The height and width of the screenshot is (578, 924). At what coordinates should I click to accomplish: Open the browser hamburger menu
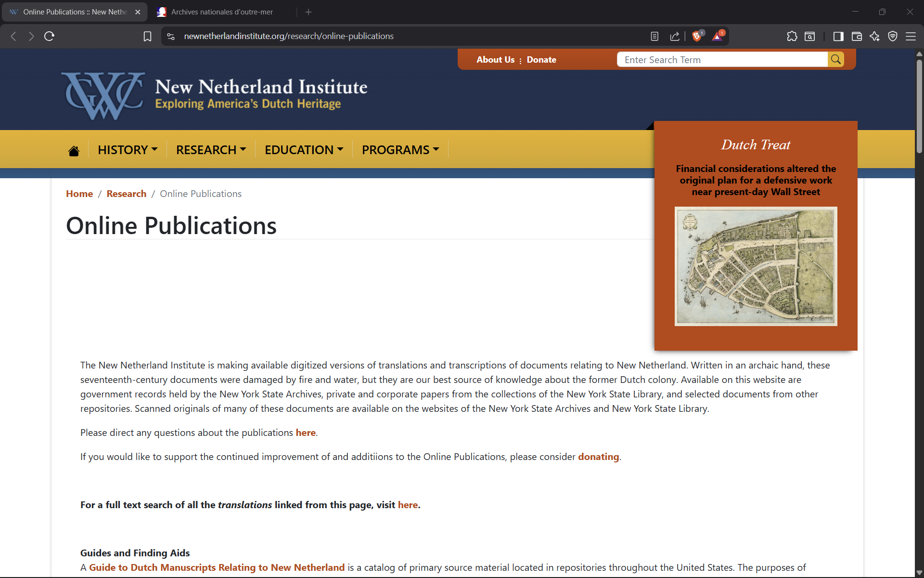click(x=911, y=36)
